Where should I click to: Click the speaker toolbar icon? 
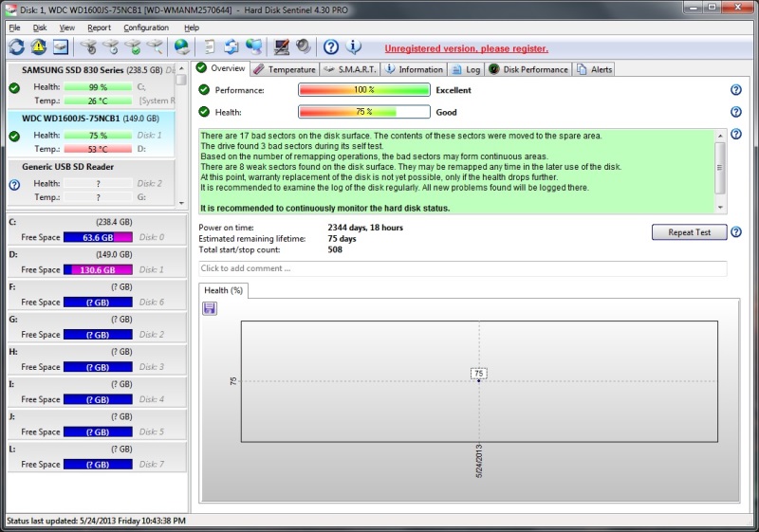pyautogui.click(x=303, y=46)
